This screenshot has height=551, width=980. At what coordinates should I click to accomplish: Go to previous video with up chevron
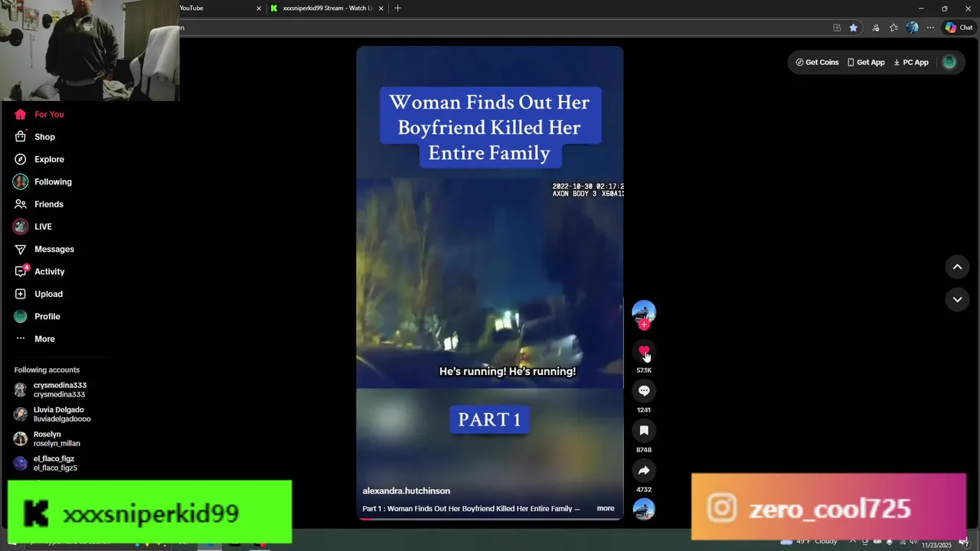pyautogui.click(x=957, y=267)
